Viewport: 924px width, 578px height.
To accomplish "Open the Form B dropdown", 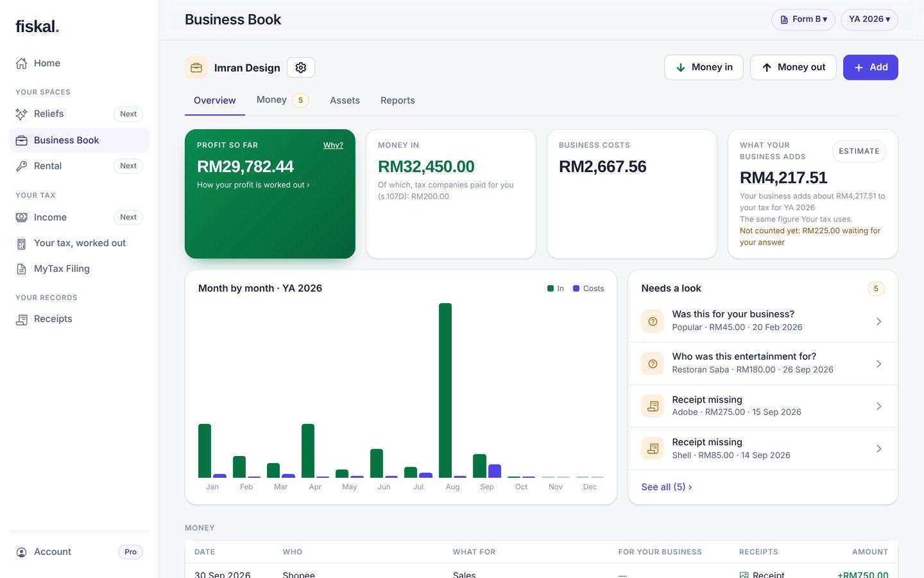I will (803, 19).
